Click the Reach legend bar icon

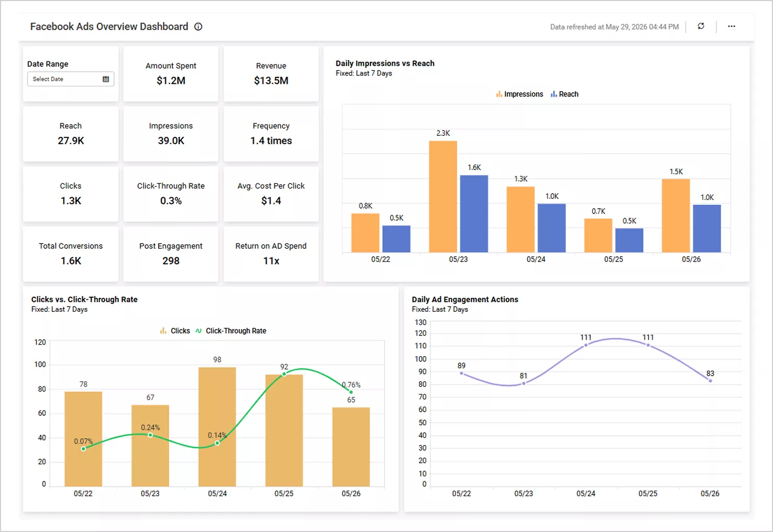pos(554,94)
